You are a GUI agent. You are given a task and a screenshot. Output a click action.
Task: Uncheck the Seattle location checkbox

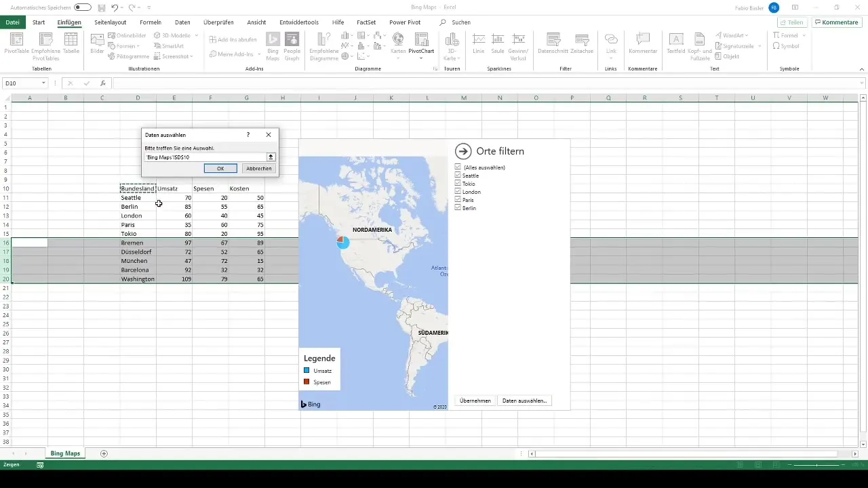click(458, 175)
